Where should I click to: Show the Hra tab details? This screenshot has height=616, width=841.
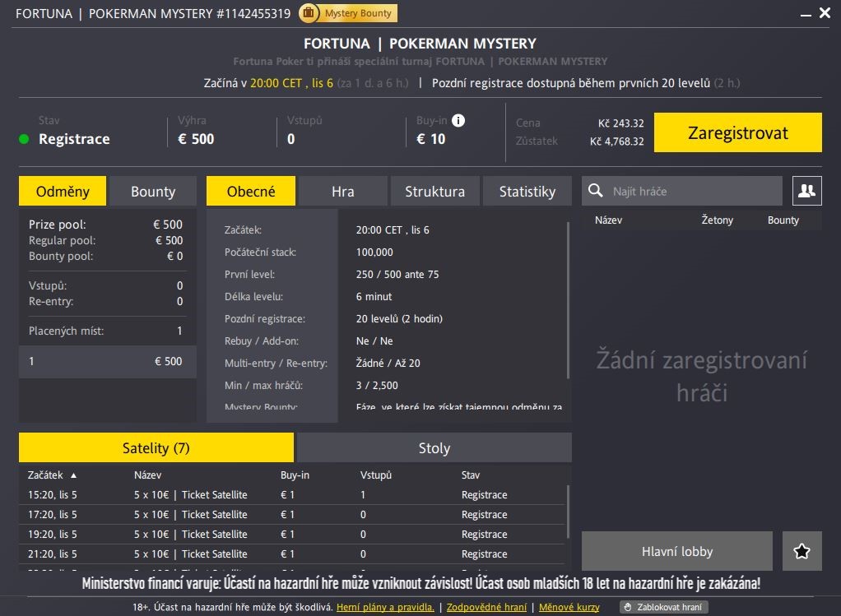pos(342,192)
